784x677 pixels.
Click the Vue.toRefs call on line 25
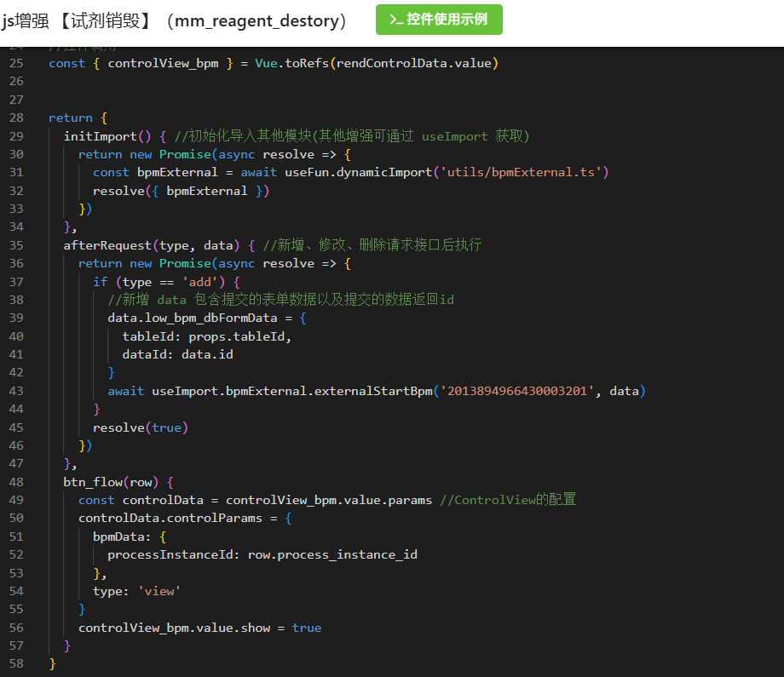pyautogui.click(x=292, y=63)
